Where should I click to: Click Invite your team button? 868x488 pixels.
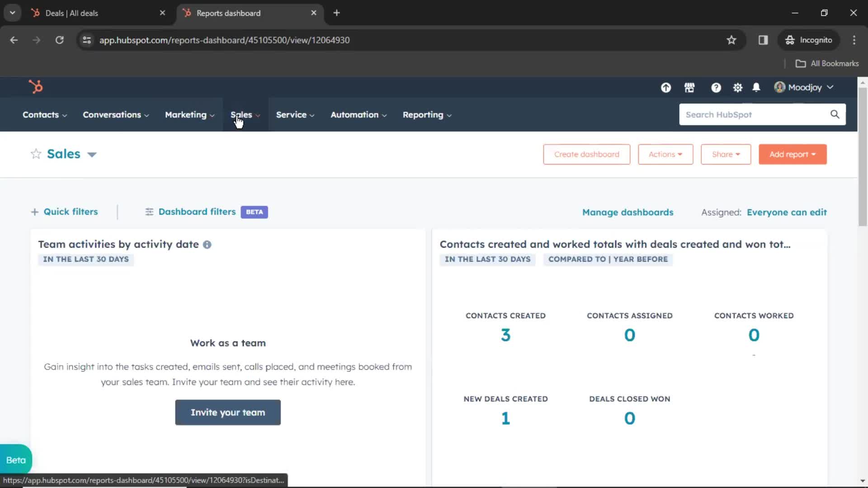click(228, 413)
